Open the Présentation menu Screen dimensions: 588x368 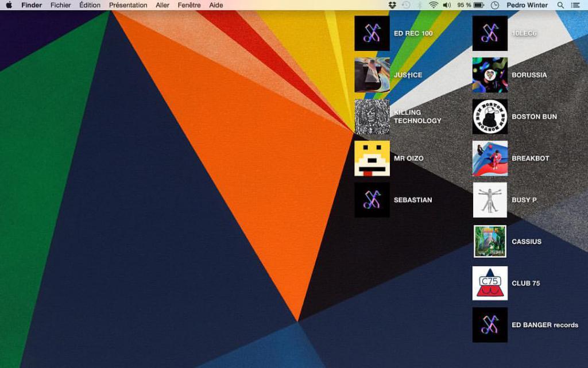coord(128,5)
